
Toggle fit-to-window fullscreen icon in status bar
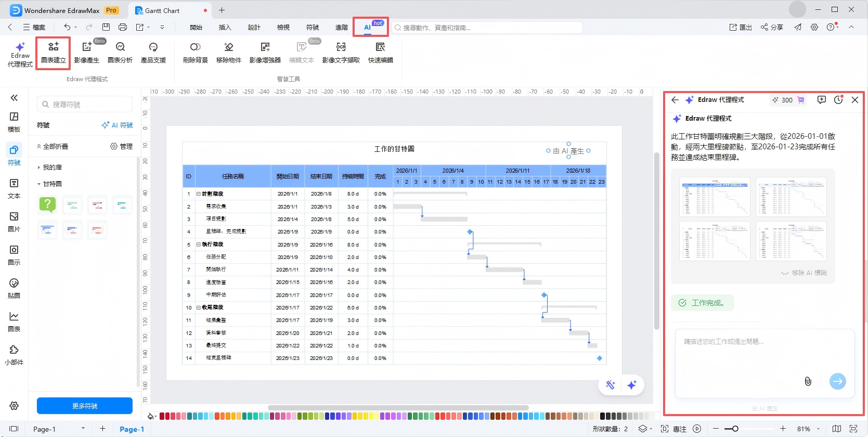coord(853,429)
